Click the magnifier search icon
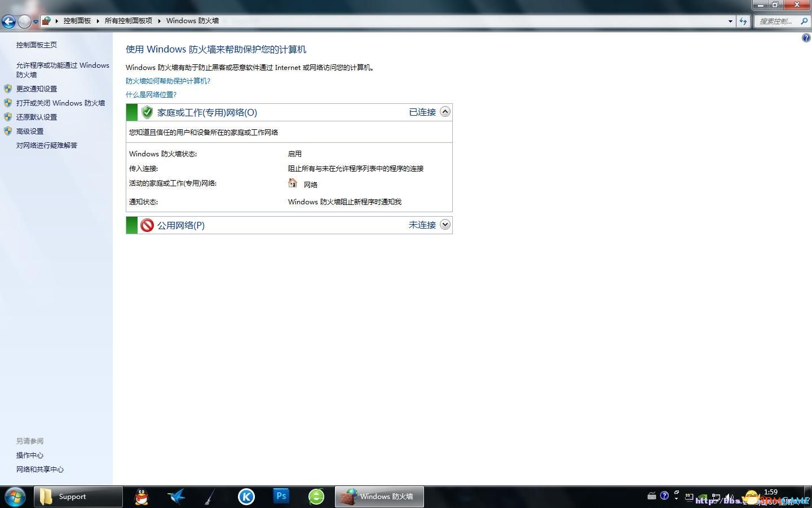This screenshot has height=508, width=812. coord(805,21)
